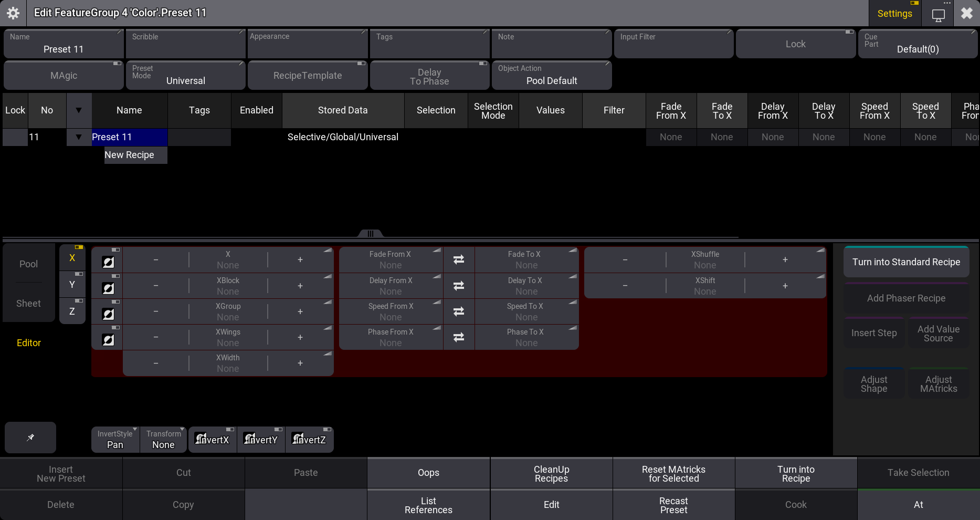Click the Oops button

coord(428,473)
